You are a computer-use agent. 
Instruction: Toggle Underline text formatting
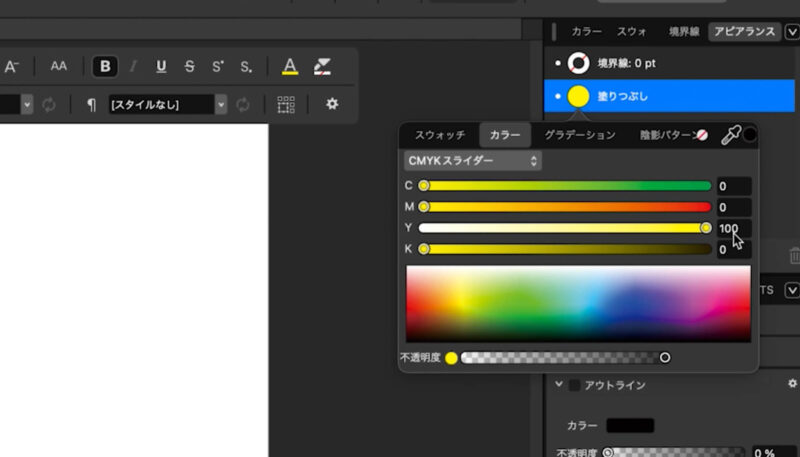[x=161, y=66]
